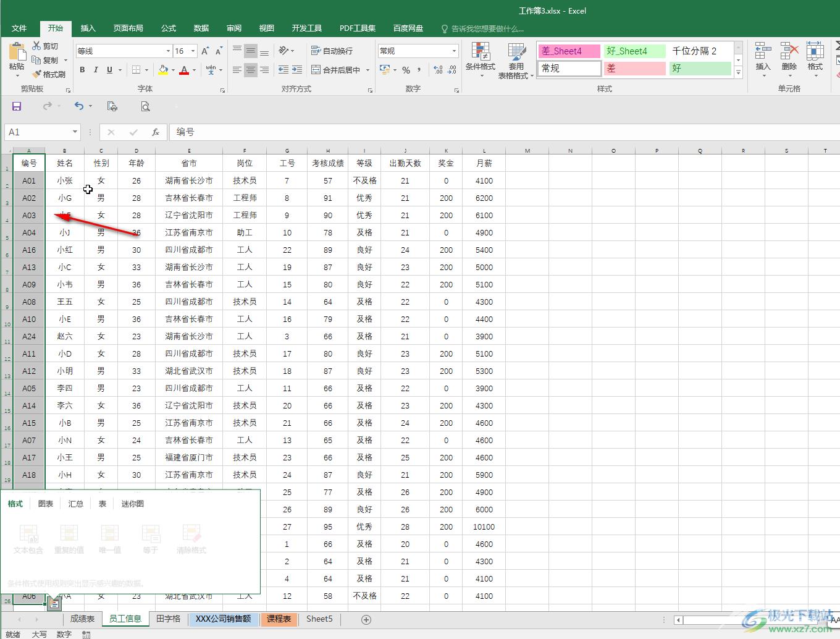This screenshot has width=840, height=639.
Task: Click the Copy icon
Action: [x=36, y=60]
